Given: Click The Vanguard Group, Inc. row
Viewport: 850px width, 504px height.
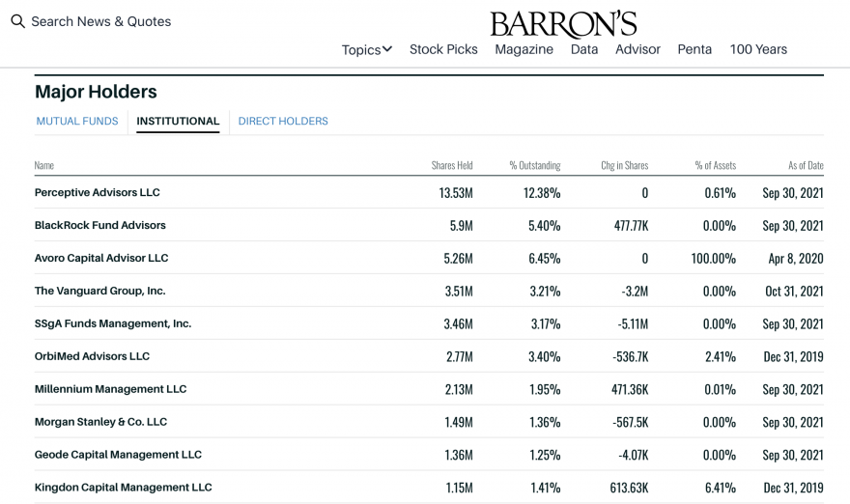Looking at the screenshot, I should (429, 291).
